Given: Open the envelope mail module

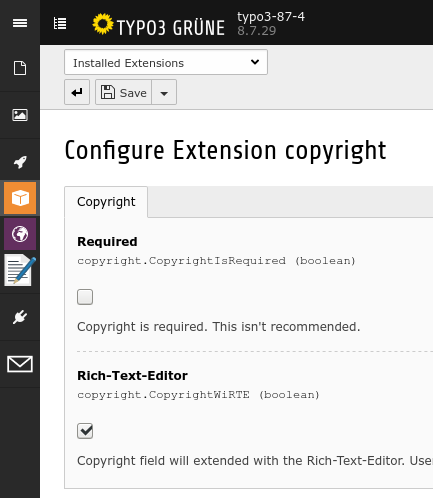Looking at the screenshot, I should coord(20,364).
